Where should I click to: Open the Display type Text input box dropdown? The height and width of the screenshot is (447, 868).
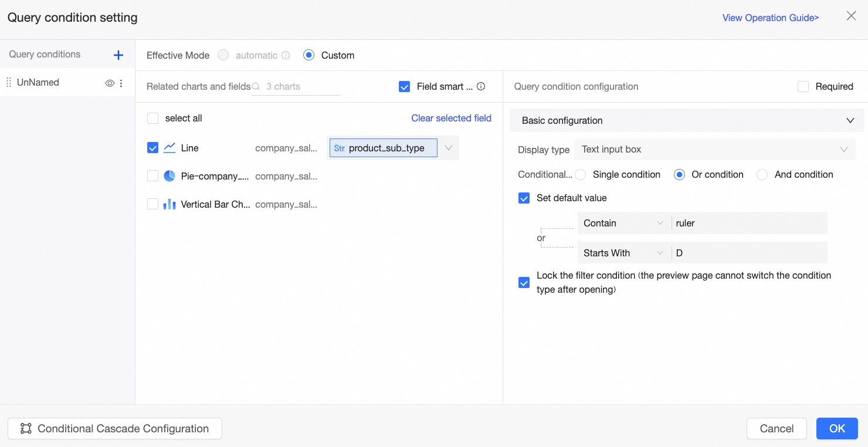tap(714, 150)
